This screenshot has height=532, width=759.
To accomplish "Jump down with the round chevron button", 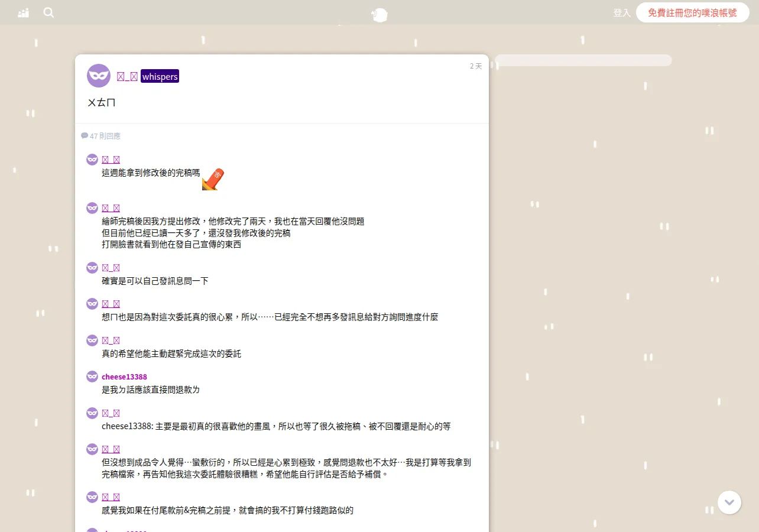I will point(729,502).
